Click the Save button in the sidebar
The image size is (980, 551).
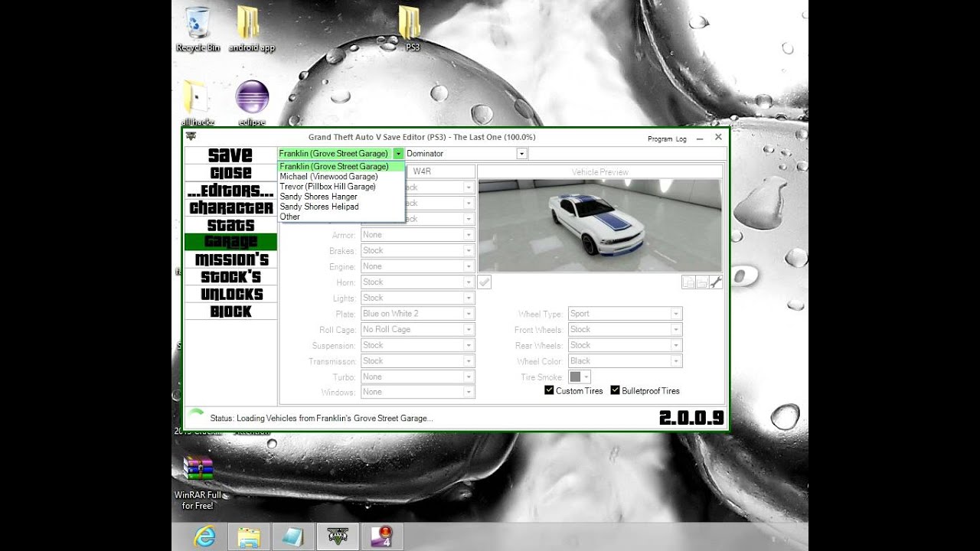pos(230,155)
